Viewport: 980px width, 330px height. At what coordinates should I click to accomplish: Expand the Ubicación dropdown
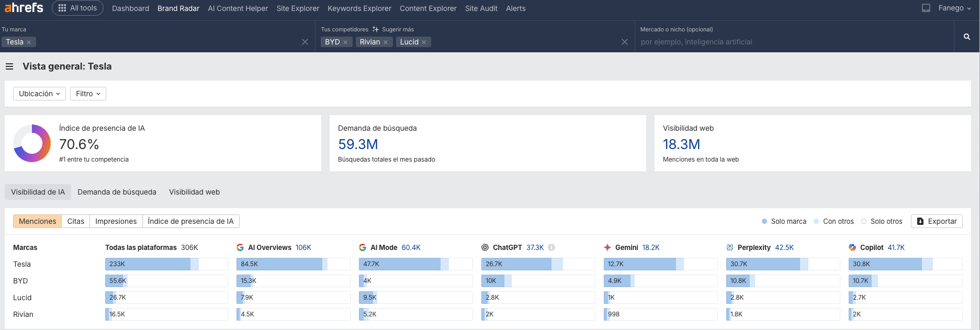39,94
